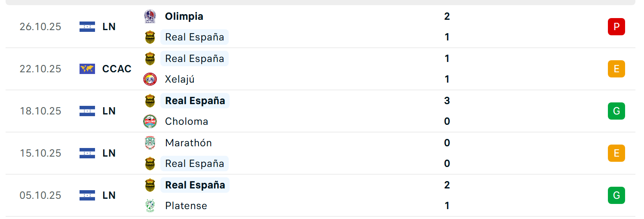Click the 3 score in Choloma match
The width and height of the screenshot is (644, 219).
(x=447, y=101)
